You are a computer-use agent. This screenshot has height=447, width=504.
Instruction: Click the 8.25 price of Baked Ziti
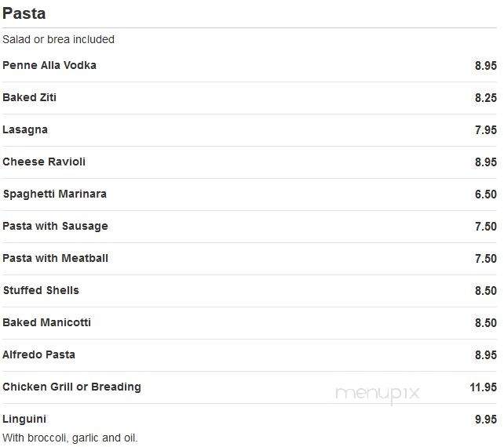486,97
